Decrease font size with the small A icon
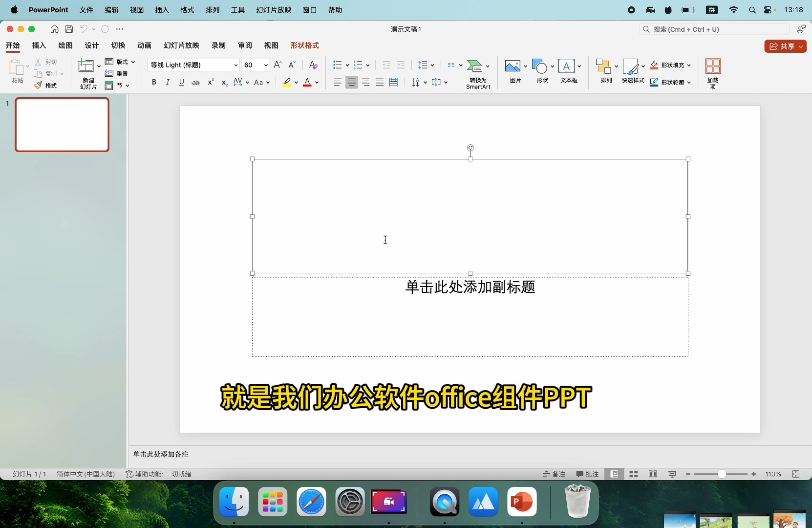The image size is (812, 528). pos(292,65)
